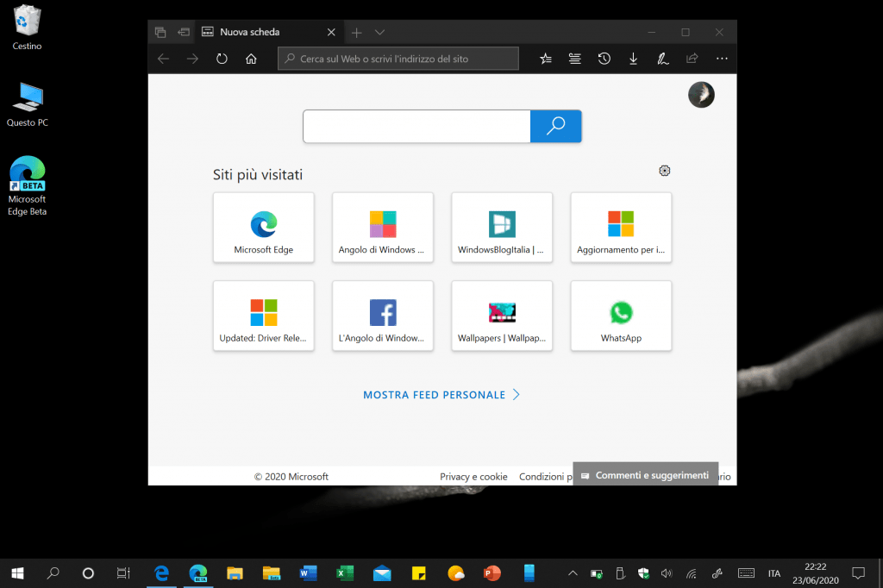Expand tab previews chevron
Viewport: 883px width, 588px height.
pyautogui.click(x=379, y=32)
